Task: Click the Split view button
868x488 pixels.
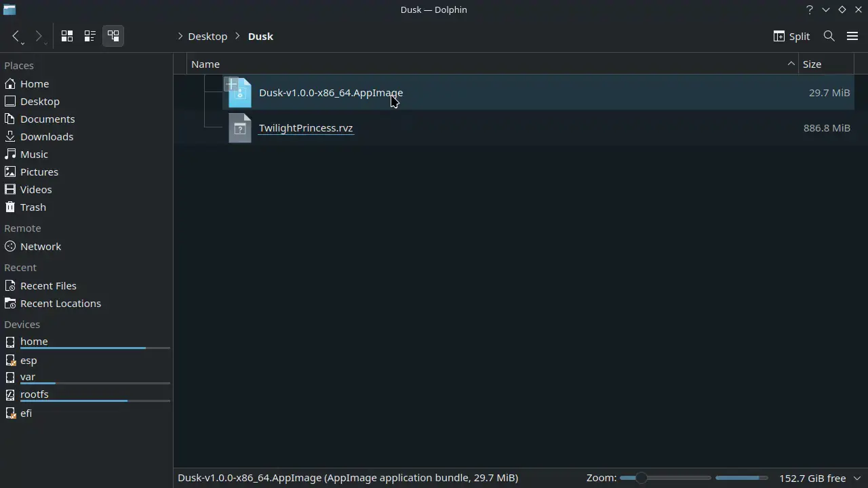Action: point(792,36)
